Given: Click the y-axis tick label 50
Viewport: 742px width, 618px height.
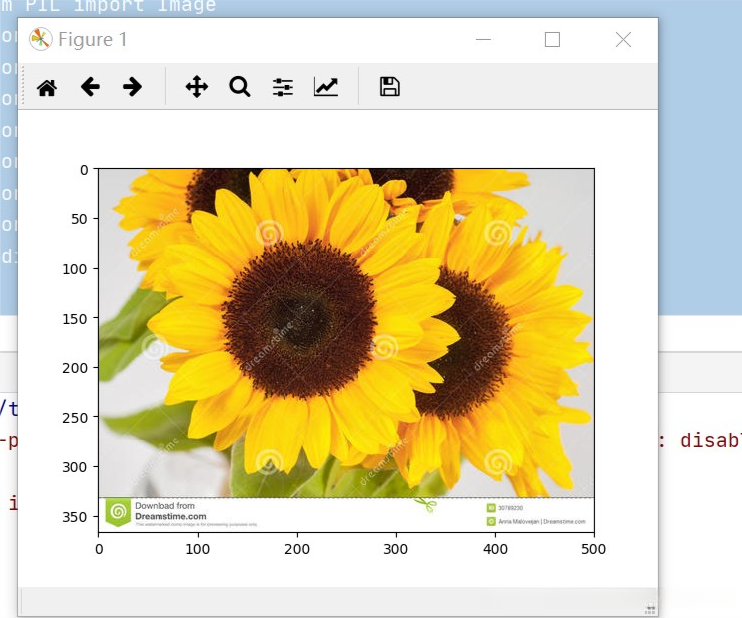Looking at the screenshot, I should pyautogui.click(x=79, y=219).
